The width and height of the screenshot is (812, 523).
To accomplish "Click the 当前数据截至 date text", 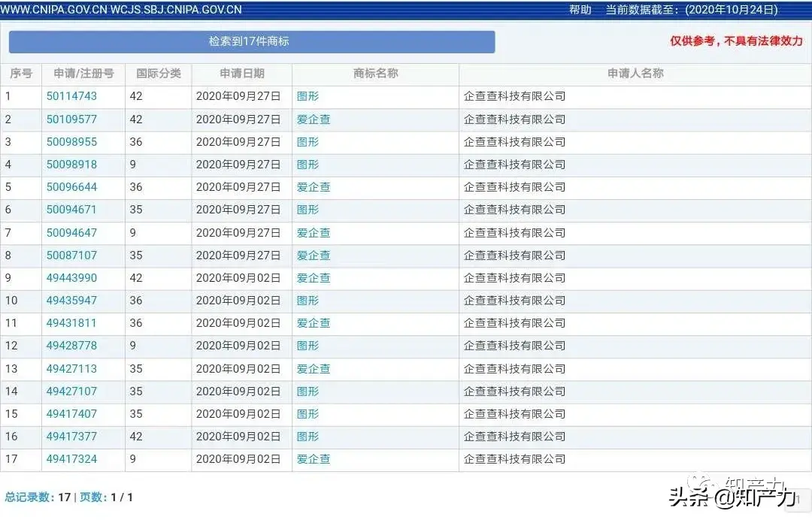I will point(692,10).
